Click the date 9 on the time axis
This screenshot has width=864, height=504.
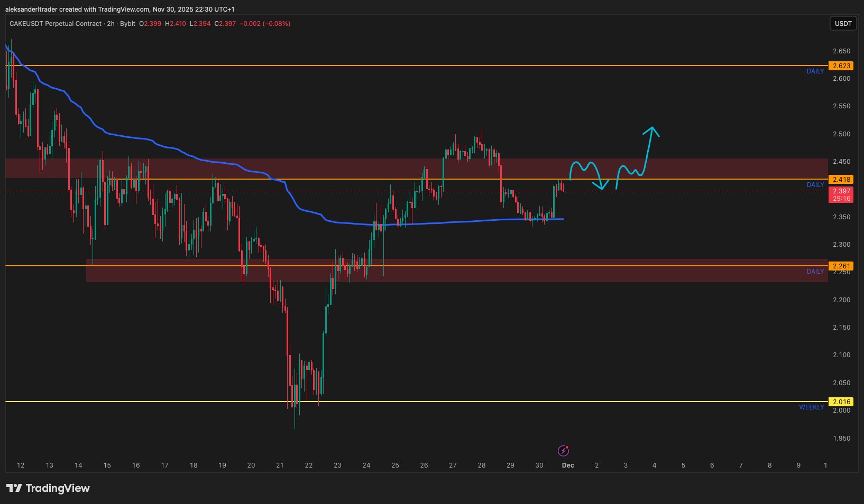point(798,465)
